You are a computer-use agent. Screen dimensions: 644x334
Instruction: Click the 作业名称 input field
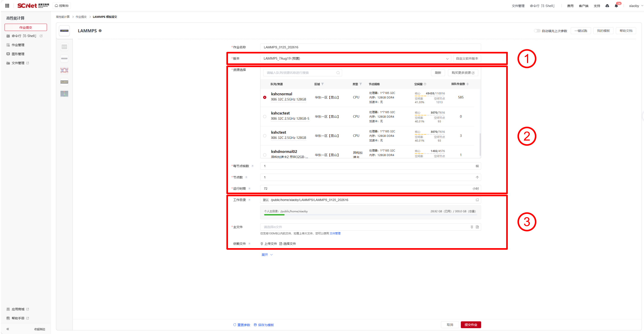[x=370, y=47]
